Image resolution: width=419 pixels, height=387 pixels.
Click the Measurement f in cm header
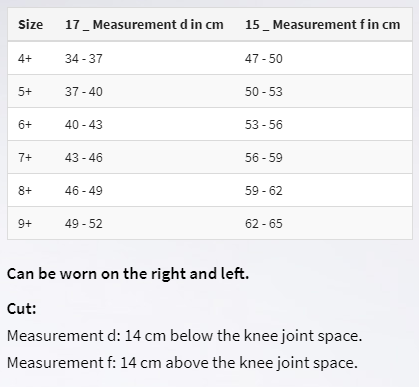[322, 25]
